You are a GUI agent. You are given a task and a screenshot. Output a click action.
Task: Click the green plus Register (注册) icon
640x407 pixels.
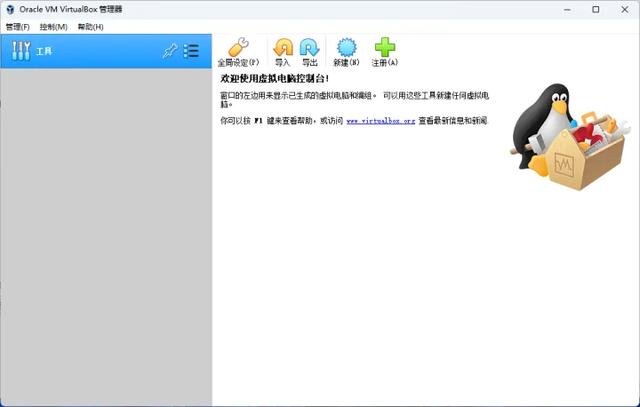pos(384,47)
